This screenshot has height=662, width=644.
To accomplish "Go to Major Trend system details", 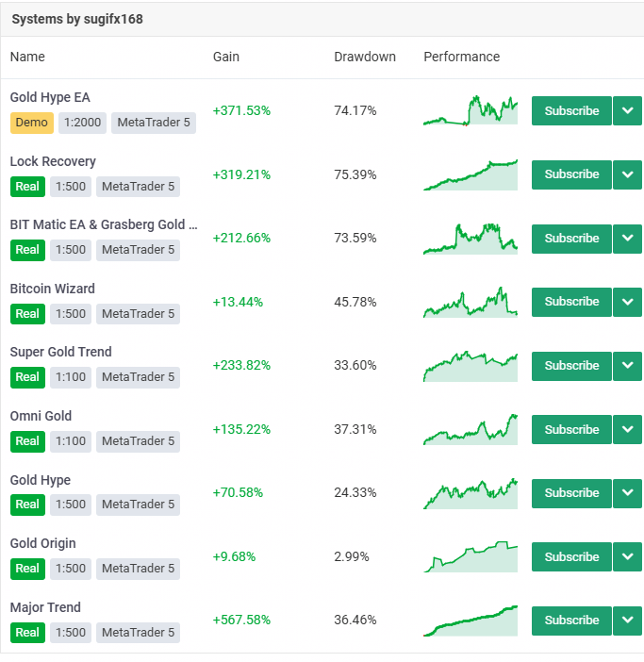I will click(45, 607).
